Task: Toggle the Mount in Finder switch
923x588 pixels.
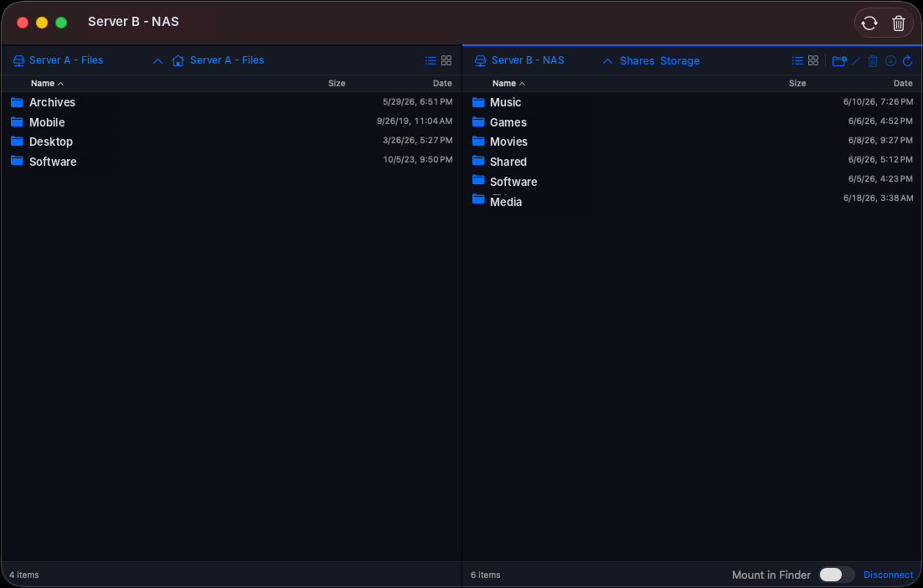Action: tap(837, 575)
